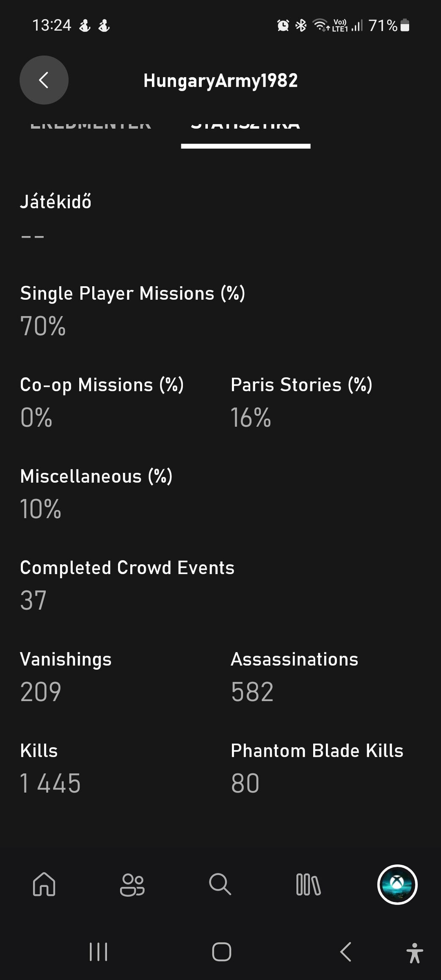This screenshot has width=441, height=980.
Task: Tap the Assassinations count 582
Action: click(252, 692)
